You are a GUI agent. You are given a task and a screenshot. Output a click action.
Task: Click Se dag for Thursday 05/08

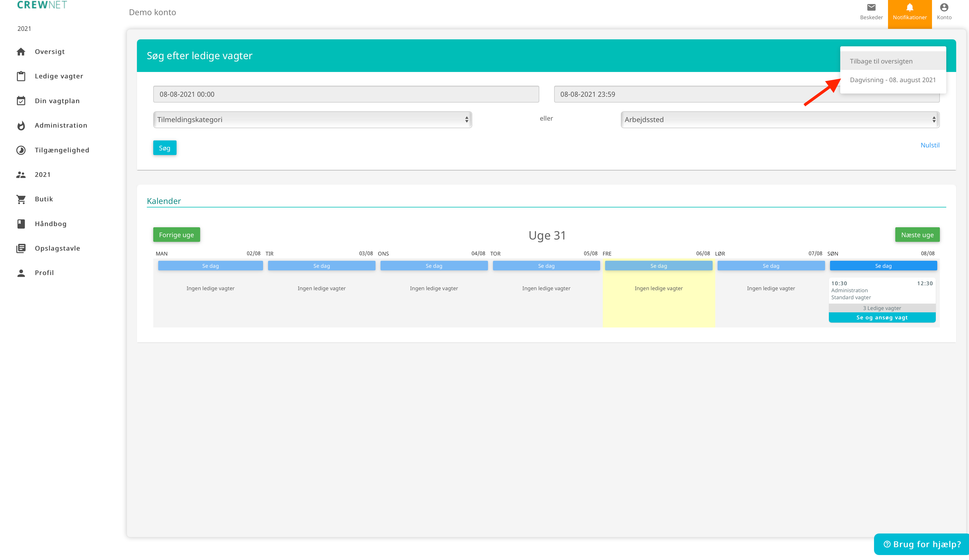tap(546, 266)
